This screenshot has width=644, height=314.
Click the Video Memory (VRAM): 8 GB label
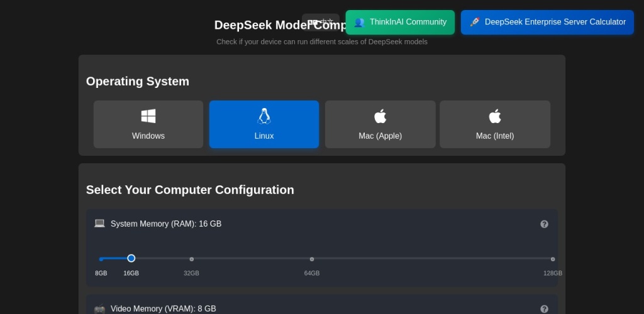coord(163,309)
